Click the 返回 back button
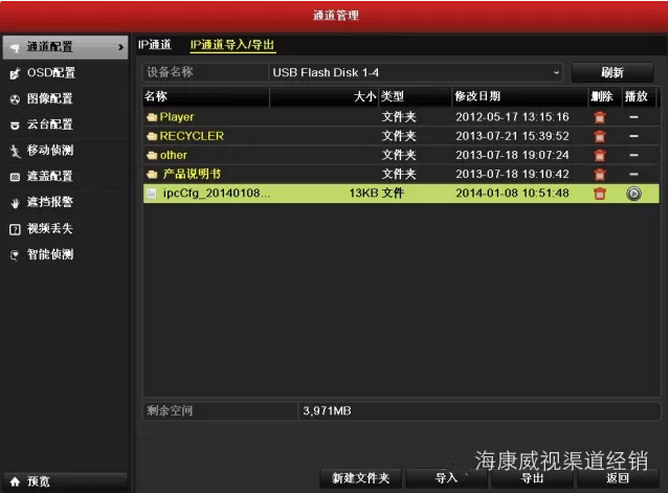 618,478
